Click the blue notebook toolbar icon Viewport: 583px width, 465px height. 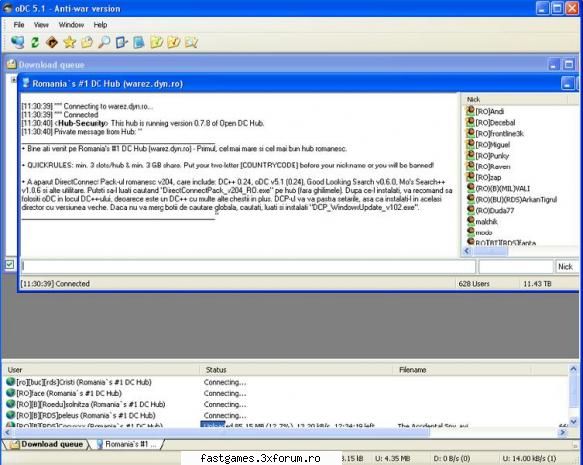(x=139, y=42)
